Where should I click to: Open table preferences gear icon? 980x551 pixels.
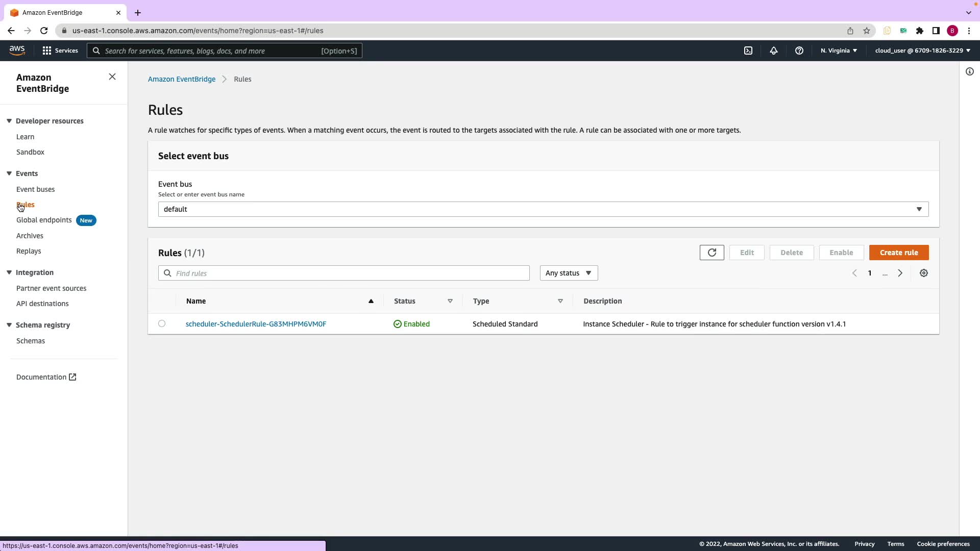[x=923, y=273]
